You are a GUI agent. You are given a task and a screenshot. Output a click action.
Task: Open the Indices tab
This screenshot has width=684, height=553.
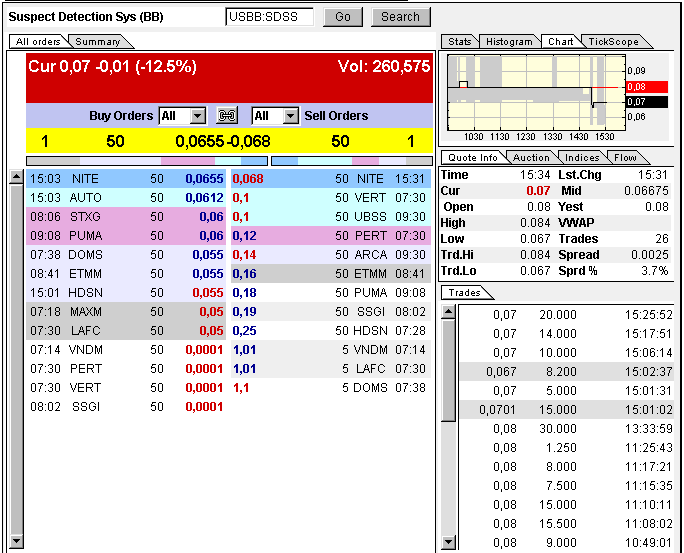point(581,157)
